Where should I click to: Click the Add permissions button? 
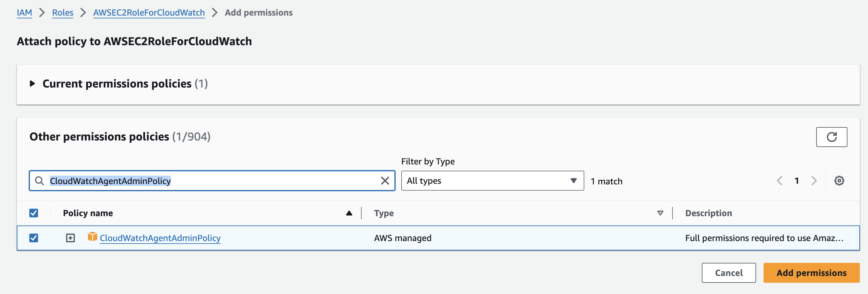(811, 273)
